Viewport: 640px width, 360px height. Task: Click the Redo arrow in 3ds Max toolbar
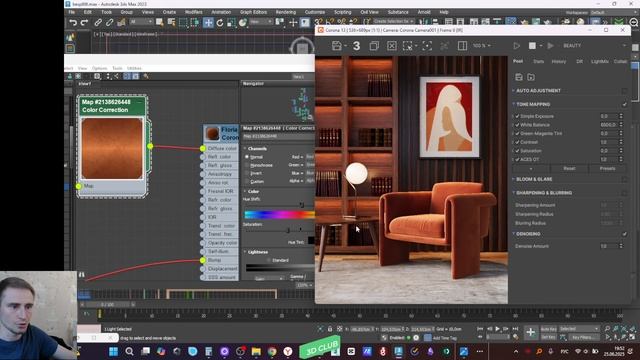(x=84, y=22)
